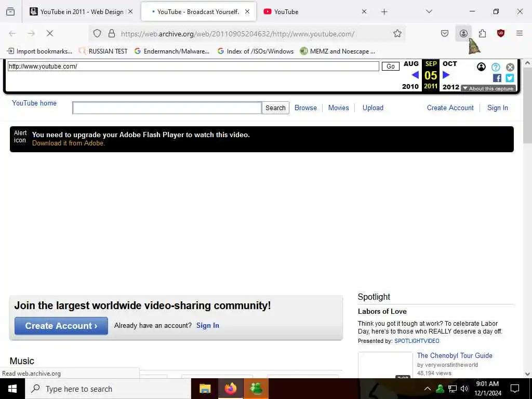Open the Upload menu link
This screenshot has width=532, height=399.
373,108
